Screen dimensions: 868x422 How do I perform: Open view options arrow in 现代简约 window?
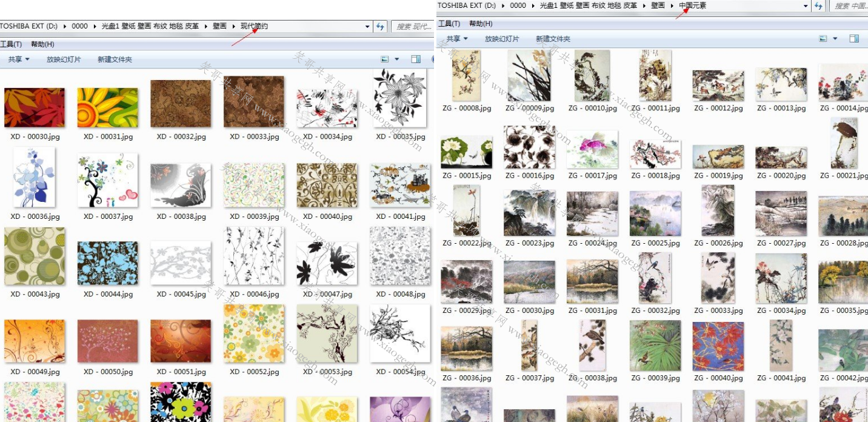[x=397, y=59]
